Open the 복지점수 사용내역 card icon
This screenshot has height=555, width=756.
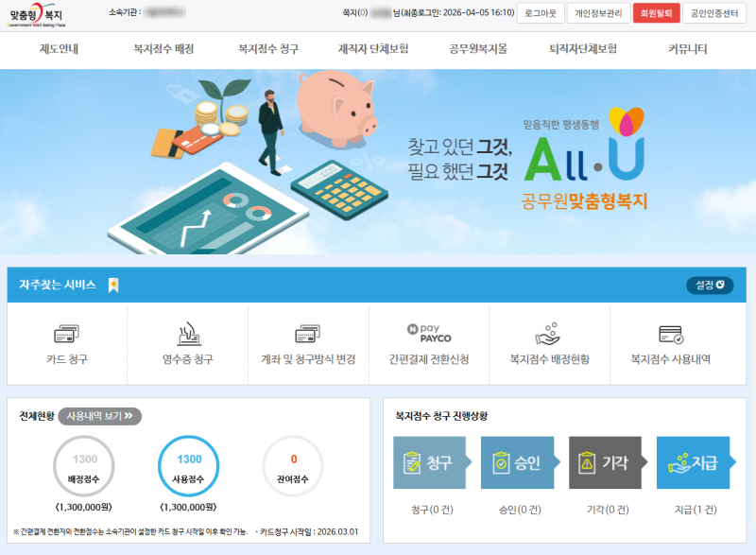671,334
